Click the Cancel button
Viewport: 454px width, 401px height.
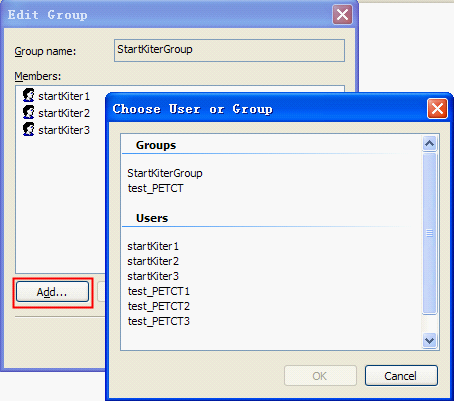pyautogui.click(x=401, y=376)
